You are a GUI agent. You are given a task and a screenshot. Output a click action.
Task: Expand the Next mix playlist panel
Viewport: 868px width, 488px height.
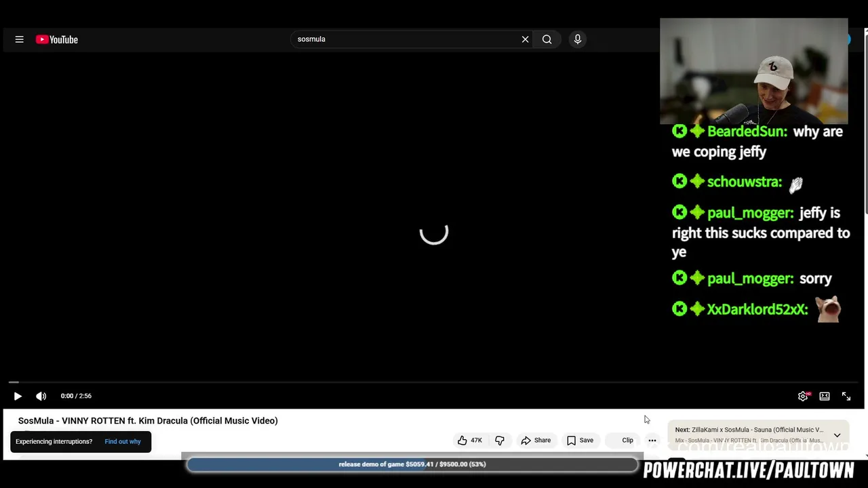point(837,435)
